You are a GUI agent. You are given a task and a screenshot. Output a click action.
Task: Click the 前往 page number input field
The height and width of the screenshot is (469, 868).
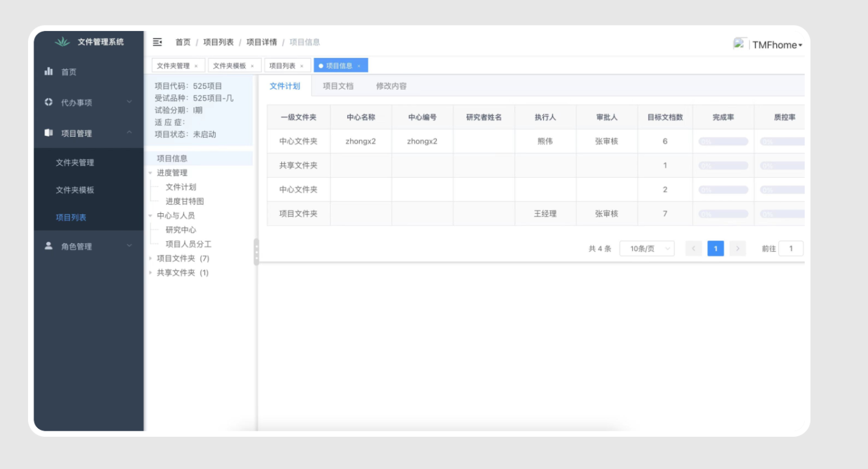click(791, 249)
